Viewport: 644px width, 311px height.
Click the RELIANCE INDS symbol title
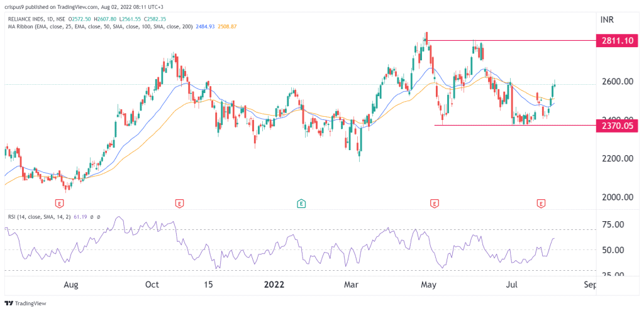tap(26, 19)
